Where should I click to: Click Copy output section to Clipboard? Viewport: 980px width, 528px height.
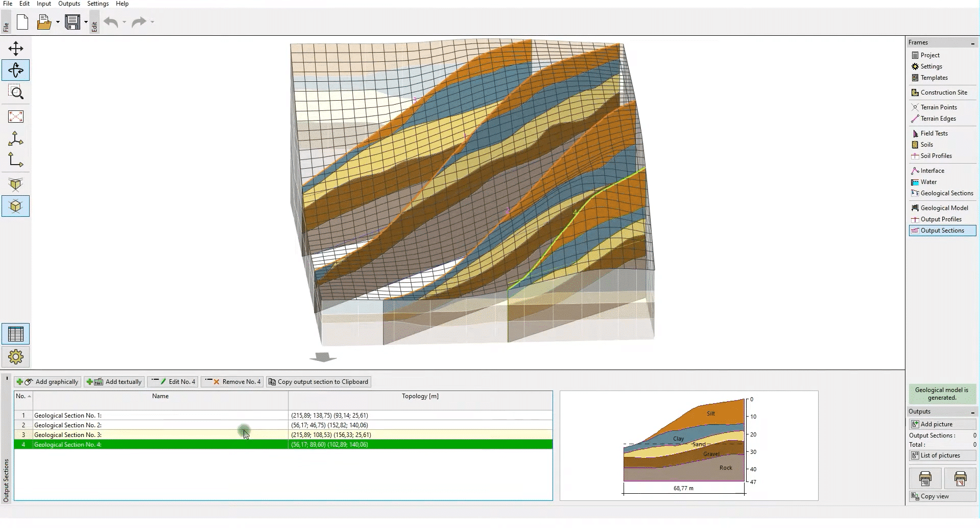coord(318,382)
